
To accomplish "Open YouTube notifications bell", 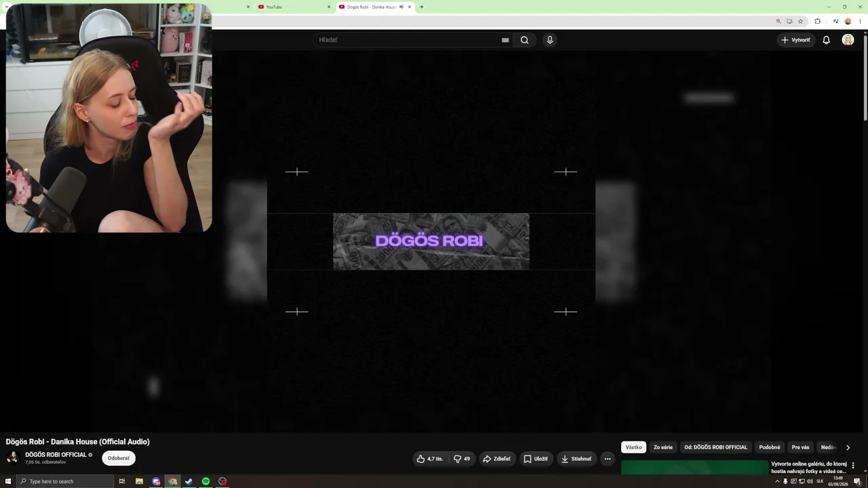I will click(826, 40).
